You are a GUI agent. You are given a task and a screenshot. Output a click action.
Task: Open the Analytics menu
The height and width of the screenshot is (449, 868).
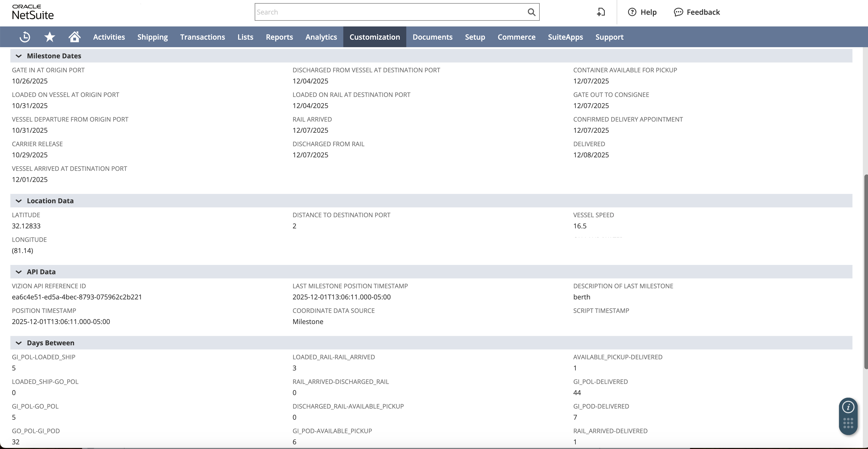coord(321,37)
